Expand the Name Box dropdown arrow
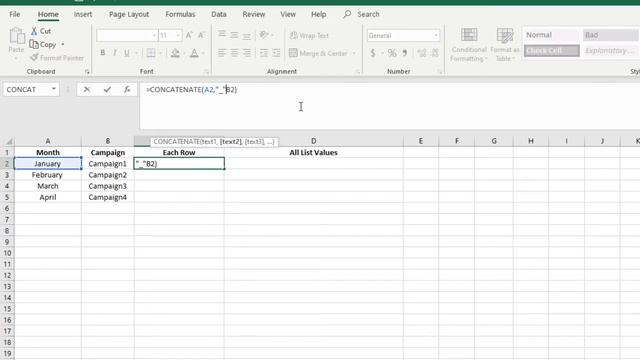This screenshot has height=360, width=640. point(53,89)
